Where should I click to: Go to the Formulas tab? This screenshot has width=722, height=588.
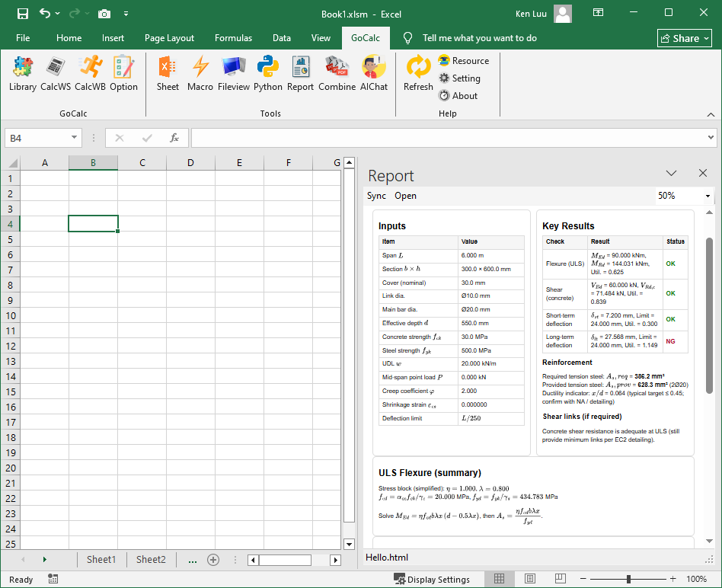pos(233,38)
